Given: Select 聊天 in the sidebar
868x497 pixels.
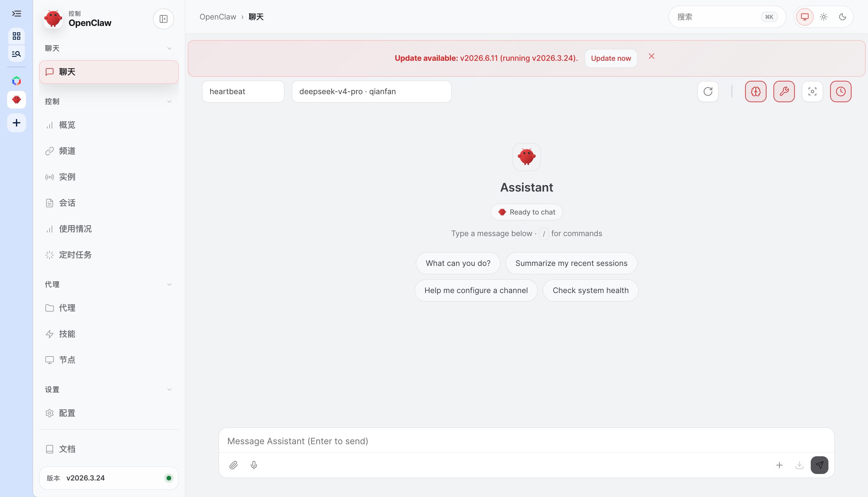Looking at the screenshot, I should (109, 72).
